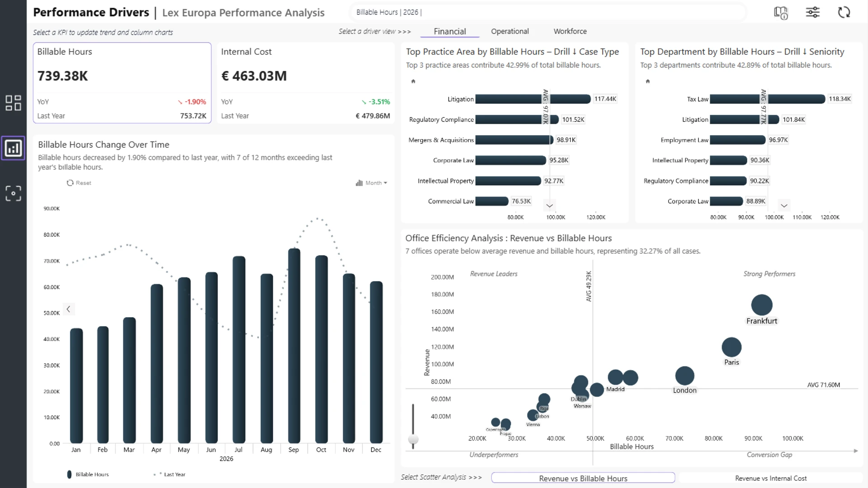Click the home icon in Practice Area chart
868x488 pixels.
(413, 81)
